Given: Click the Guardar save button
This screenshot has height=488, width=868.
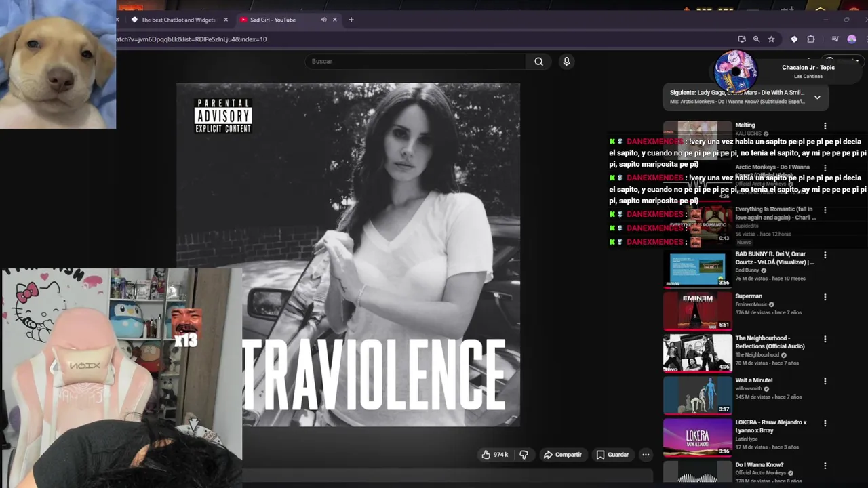Looking at the screenshot, I should tap(612, 455).
